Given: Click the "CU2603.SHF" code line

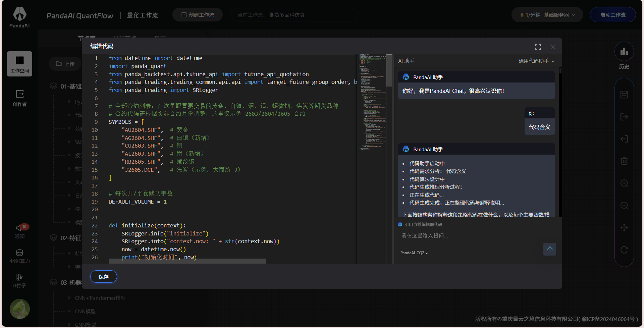Looking at the screenshot, I should [152, 146].
